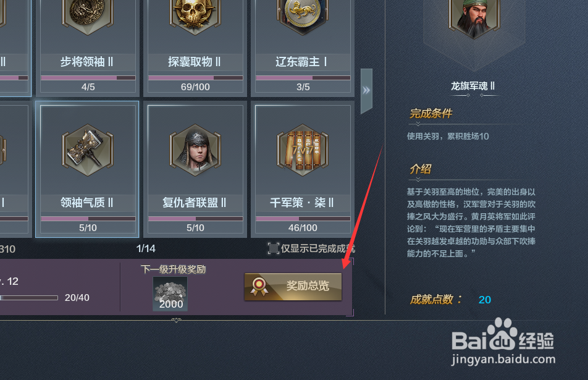Click the 成就点数 value 20
Image resolution: width=588 pixels, height=380 pixels.
pyautogui.click(x=484, y=300)
